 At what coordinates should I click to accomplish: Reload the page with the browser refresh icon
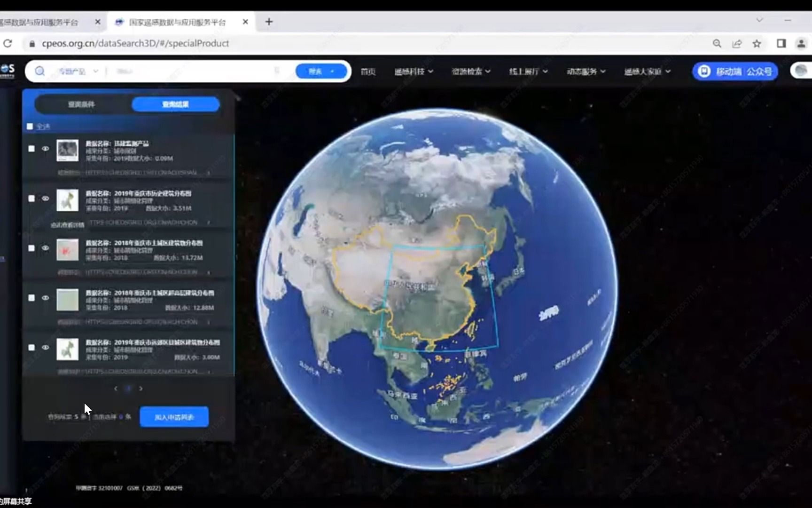(x=8, y=43)
